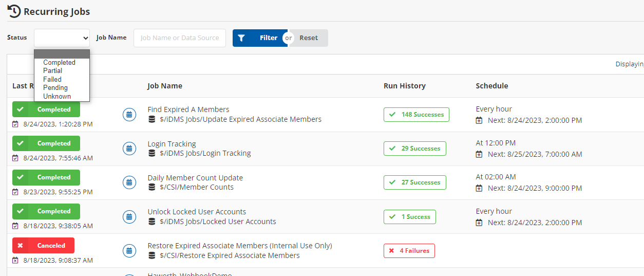Click calendar icon for Unlock Locked User Accounts
This screenshot has width=644, height=276.
tap(129, 216)
